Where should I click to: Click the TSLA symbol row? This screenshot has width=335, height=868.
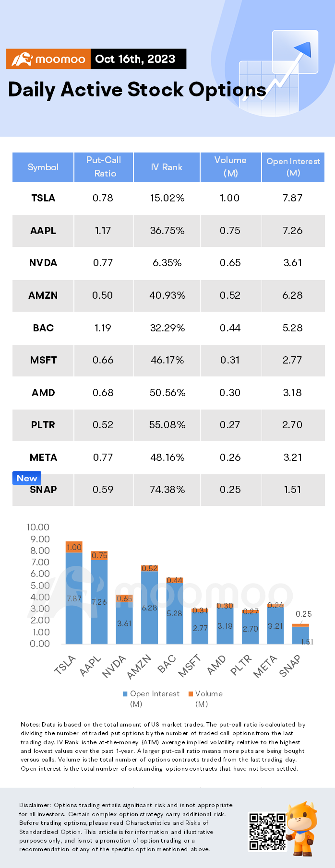pyautogui.click(x=168, y=198)
